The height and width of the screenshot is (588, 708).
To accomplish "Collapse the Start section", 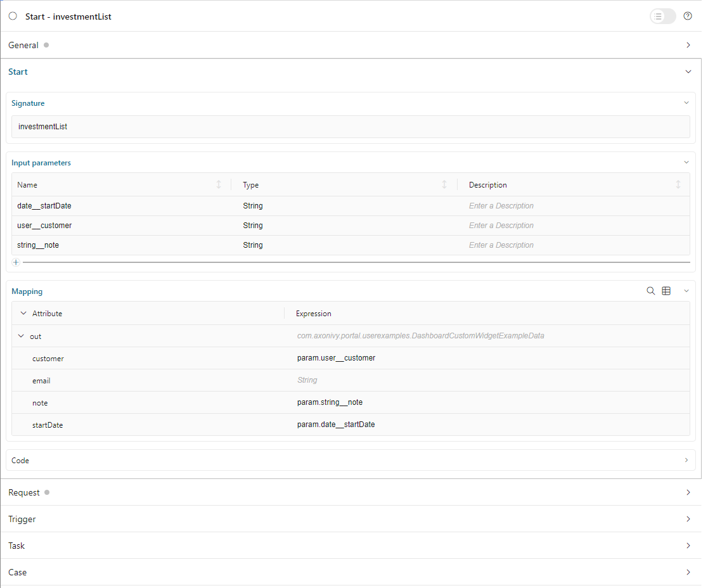I will click(x=688, y=72).
